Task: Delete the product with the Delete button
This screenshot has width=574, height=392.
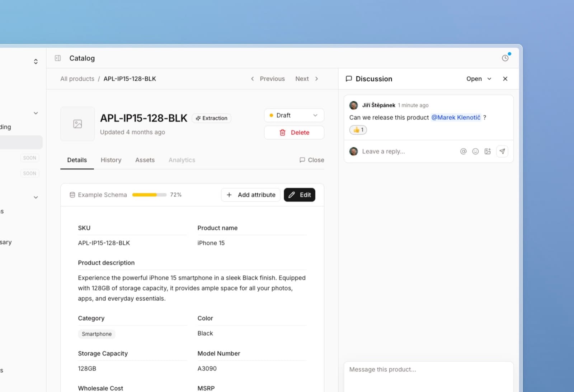Action: coord(294,133)
